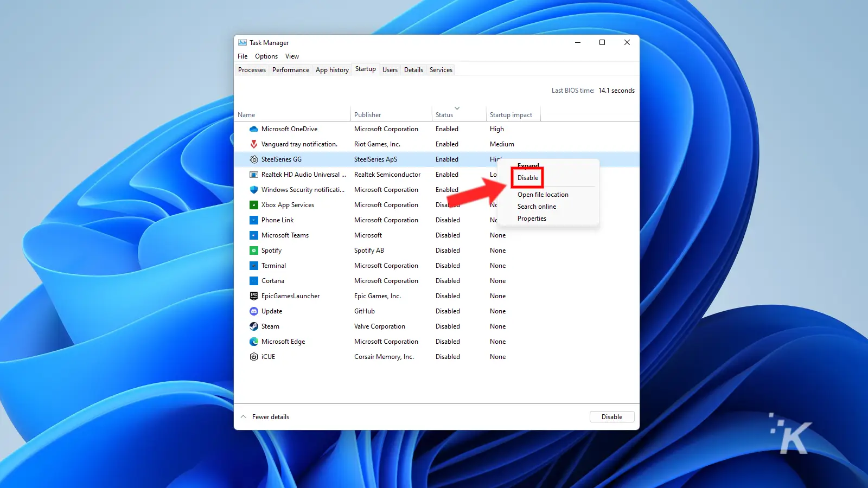Viewport: 868px width, 488px height.
Task: Choose Disable in the context menu
Action: [528, 178]
